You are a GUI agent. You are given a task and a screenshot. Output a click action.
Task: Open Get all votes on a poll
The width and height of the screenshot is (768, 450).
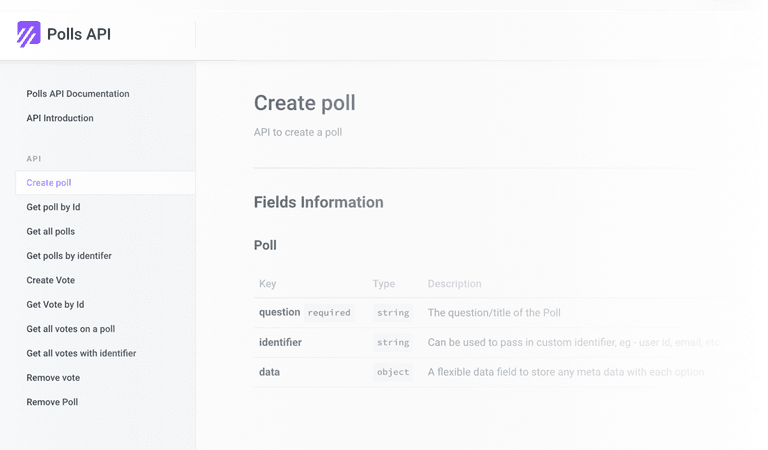71,329
